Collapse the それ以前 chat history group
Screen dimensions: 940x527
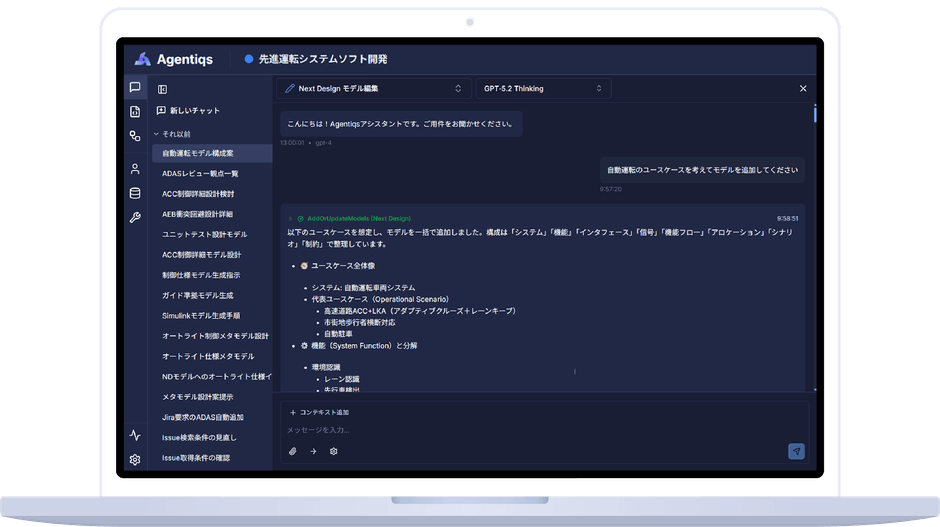[x=172, y=134]
